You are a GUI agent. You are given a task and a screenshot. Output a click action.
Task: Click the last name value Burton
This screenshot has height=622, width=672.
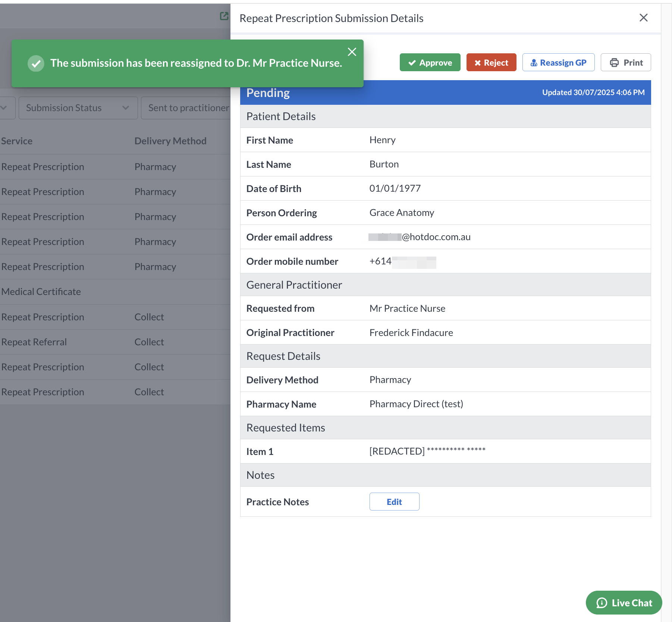(x=384, y=164)
